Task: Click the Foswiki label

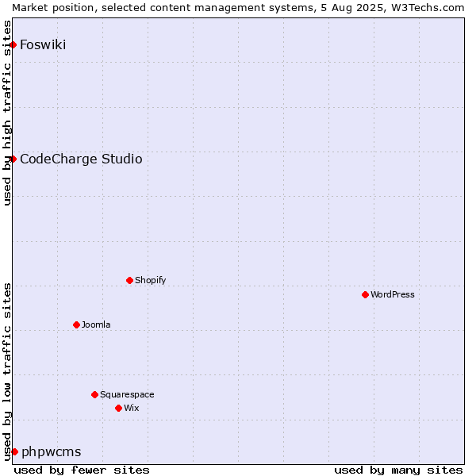Action: [x=43, y=45]
